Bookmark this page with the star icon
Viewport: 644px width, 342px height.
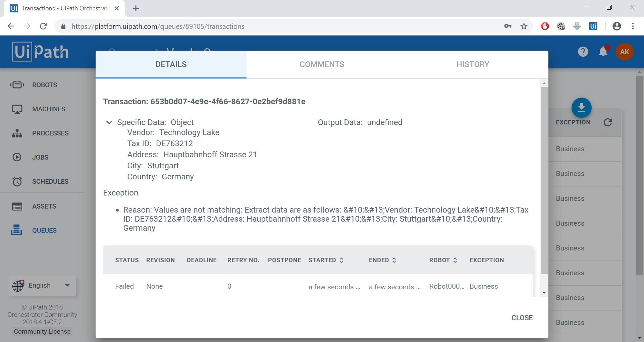pos(524,26)
